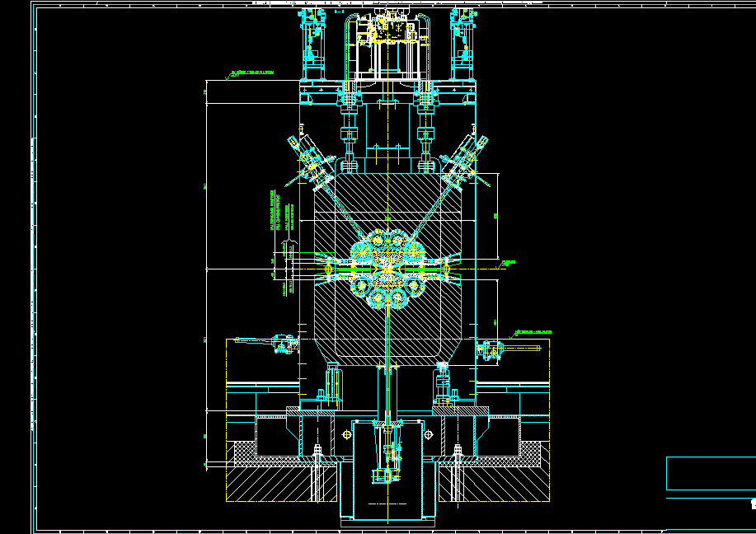Screen dimensions: 756x534
Task: Pick the top drive unit assembly
Action: coord(387,46)
